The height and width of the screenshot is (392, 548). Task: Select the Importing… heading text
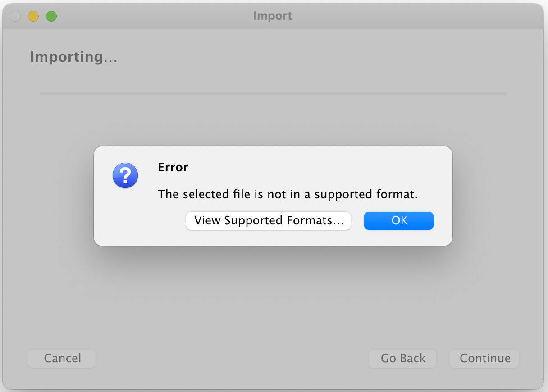coord(73,57)
